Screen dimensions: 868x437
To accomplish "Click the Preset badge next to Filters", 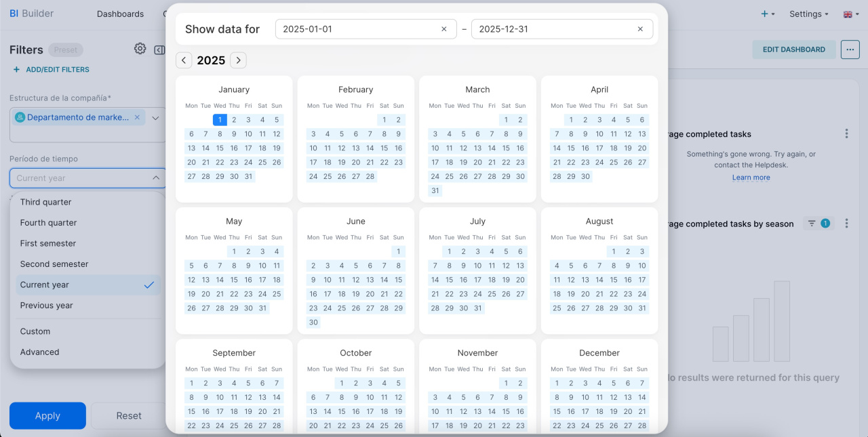I will 66,49.
